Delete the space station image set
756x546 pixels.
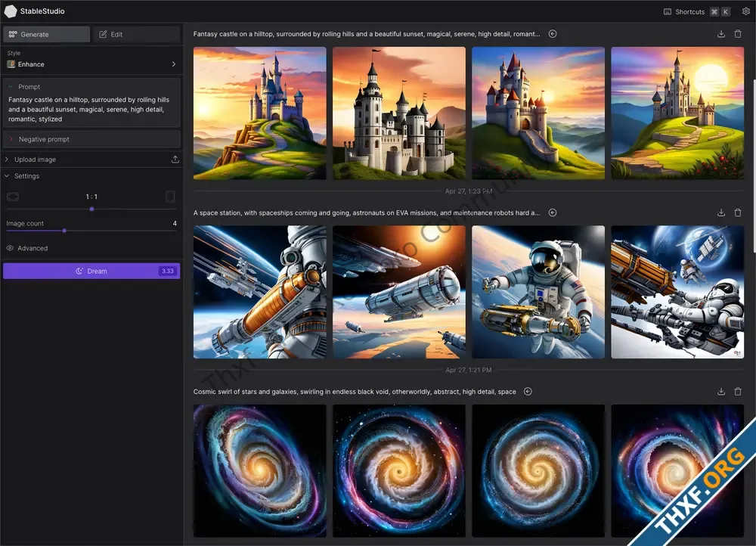point(738,213)
